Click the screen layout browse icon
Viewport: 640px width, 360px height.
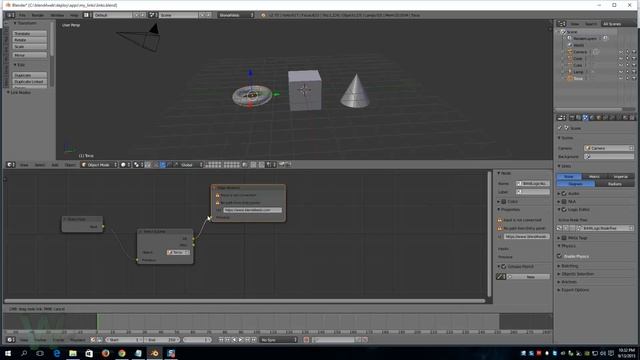tap(86, 15)
